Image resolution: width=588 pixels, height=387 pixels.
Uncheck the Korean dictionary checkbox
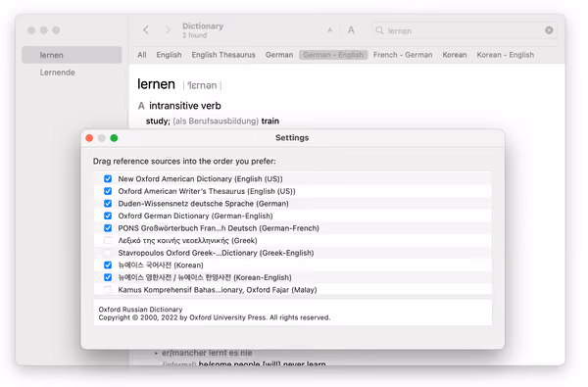coord(108,266)
